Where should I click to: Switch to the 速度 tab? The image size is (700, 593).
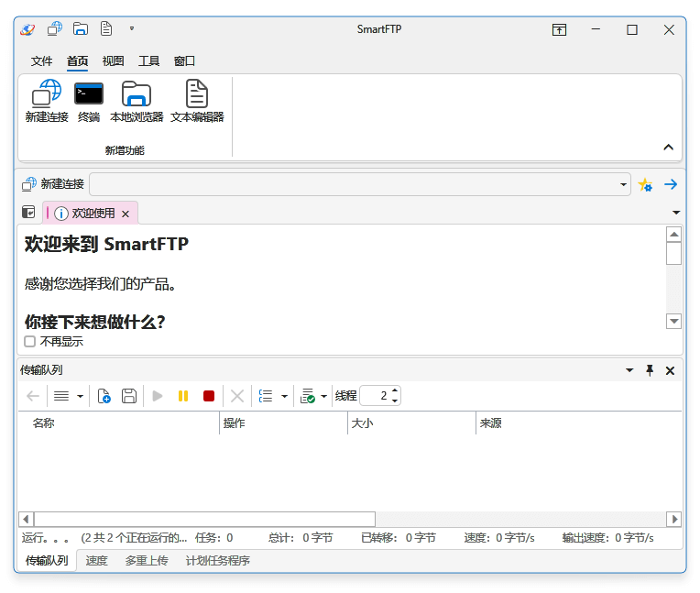pyautogui.click(x=96, y=560)
